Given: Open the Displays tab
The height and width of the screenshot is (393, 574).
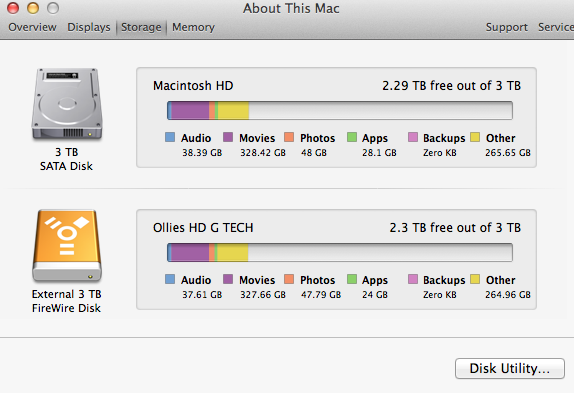Looking at the screenshot, I should click(x=89, y=27).
